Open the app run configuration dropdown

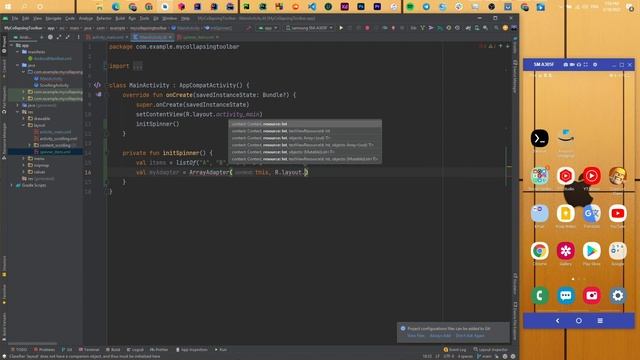(268, 28)
